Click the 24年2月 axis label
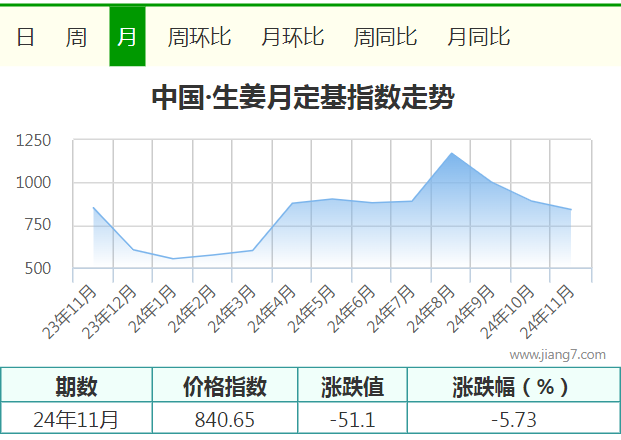 click(192, 309)
